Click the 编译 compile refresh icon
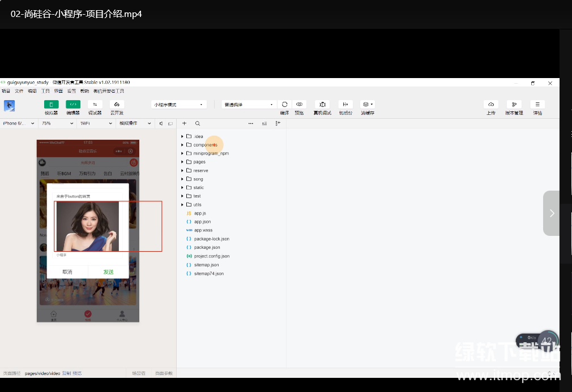 point(284,105)
